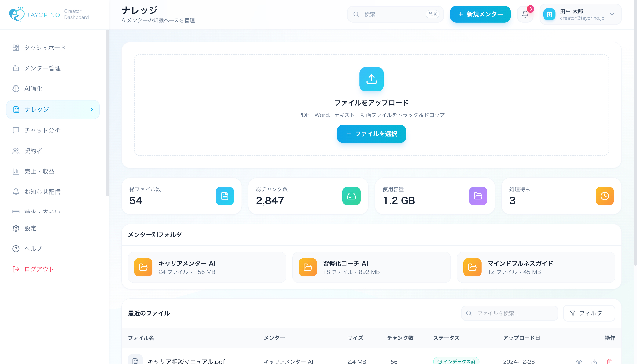Open the フィルター dropdown button
Image resolution: width=637 pixels, height=364 pixels.
click(589, 313)
